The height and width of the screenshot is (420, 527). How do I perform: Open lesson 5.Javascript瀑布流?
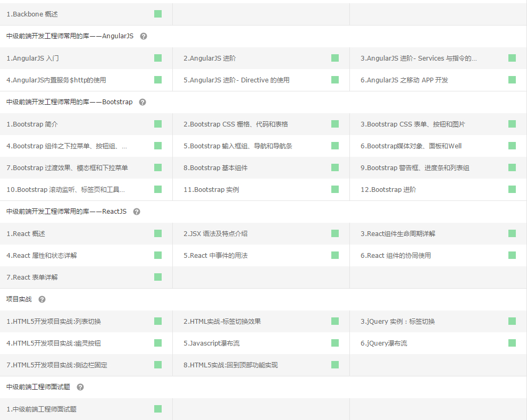click(212, 343)
